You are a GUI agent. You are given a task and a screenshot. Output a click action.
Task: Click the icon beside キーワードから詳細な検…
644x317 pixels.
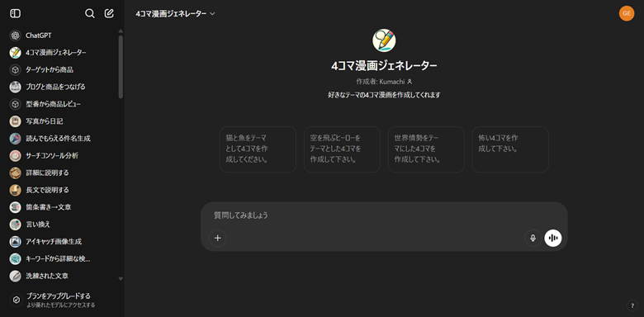(x=15, y=258)
